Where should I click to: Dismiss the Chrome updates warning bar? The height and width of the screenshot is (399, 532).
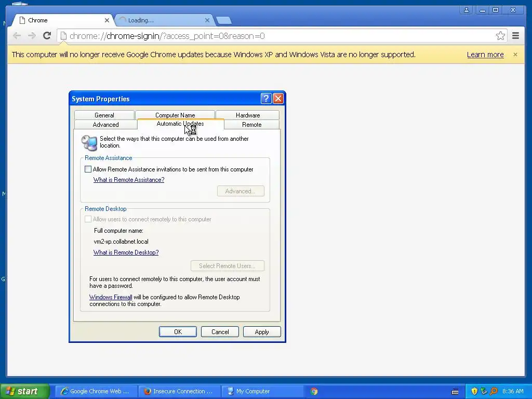coord(515,55)
